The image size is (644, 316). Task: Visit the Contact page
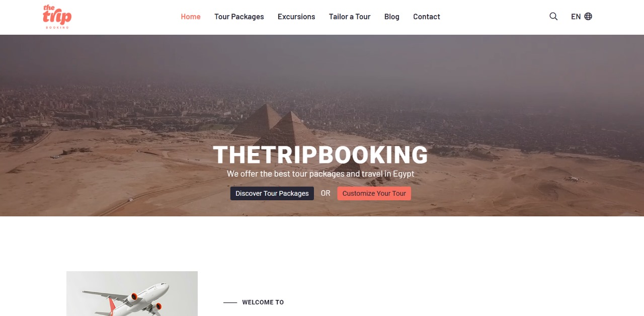coord(427,16)
